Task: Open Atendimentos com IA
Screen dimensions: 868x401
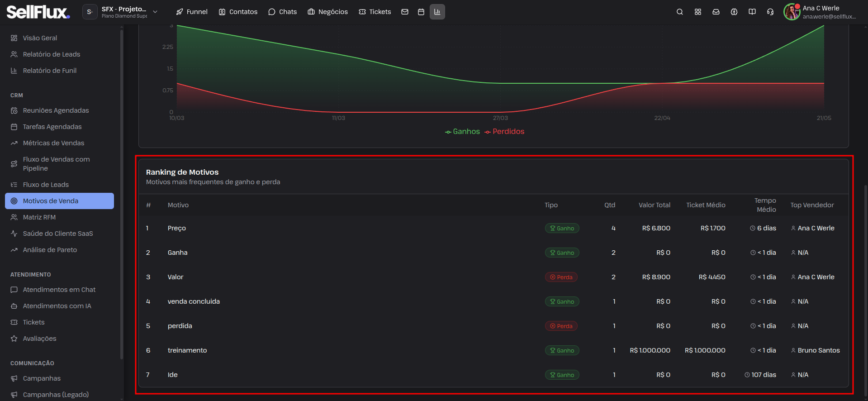Action: coord(59,306)
